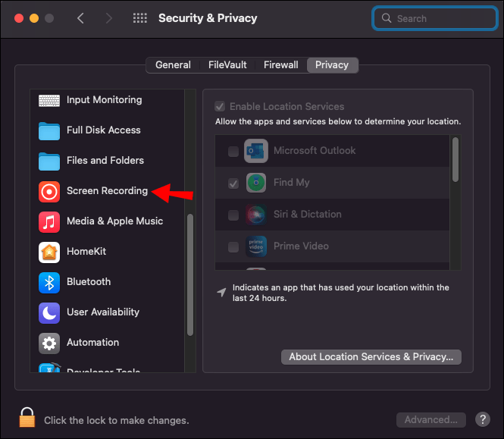Click the Prime Video app icon
The image size is (504, 439).
[x=256, y=246]
